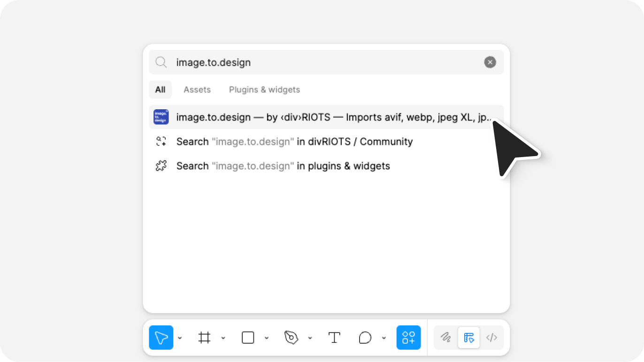The image size is (644, 362).
Task: Expand the Frame tool dropdown arrow
Action: [223, 338]
